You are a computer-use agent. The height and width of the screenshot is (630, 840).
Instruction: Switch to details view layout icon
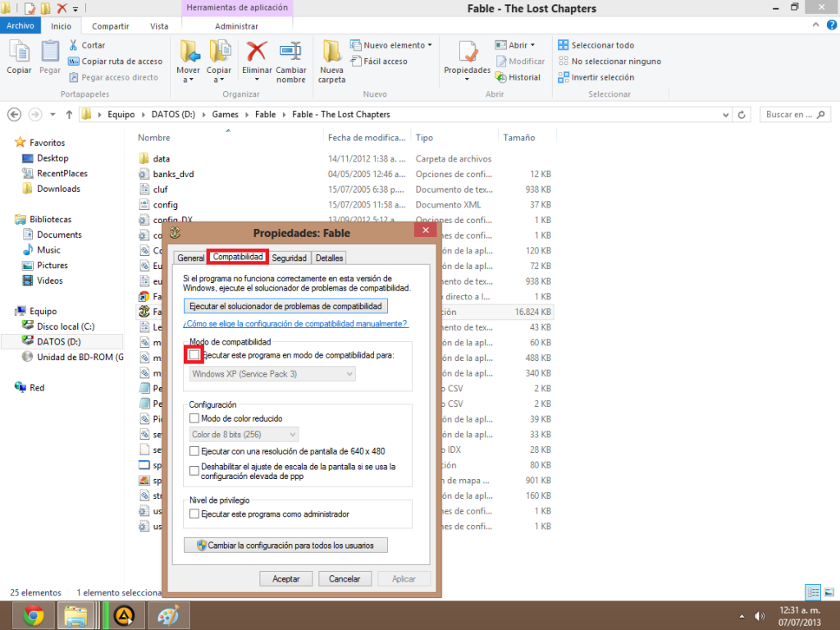pyautogui.click(x=813, y=592)
